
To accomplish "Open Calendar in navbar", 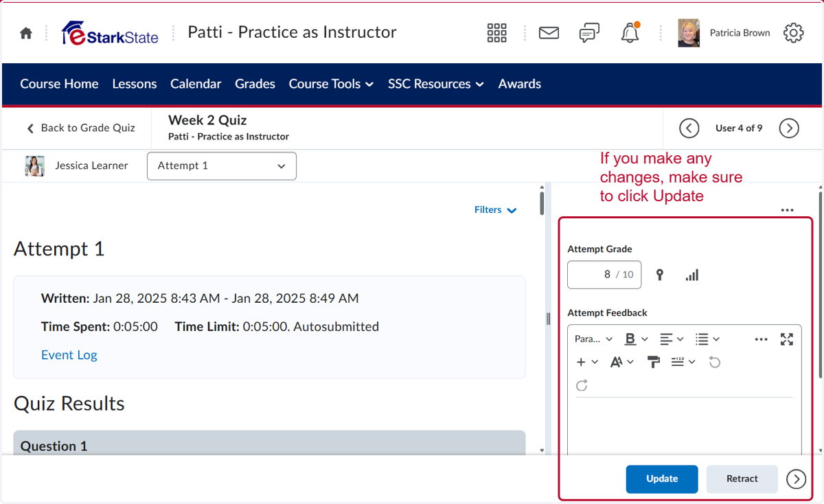I will coord(196,84).
